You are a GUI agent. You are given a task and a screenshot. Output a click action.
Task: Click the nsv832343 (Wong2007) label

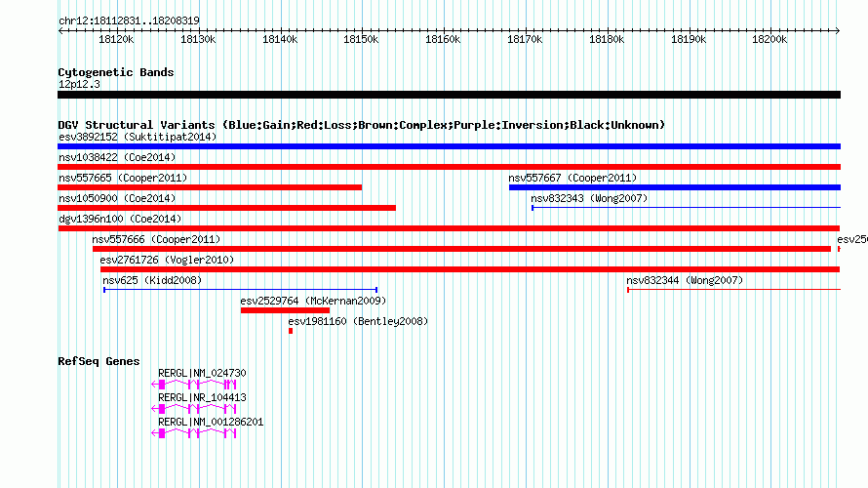[589, 198]
